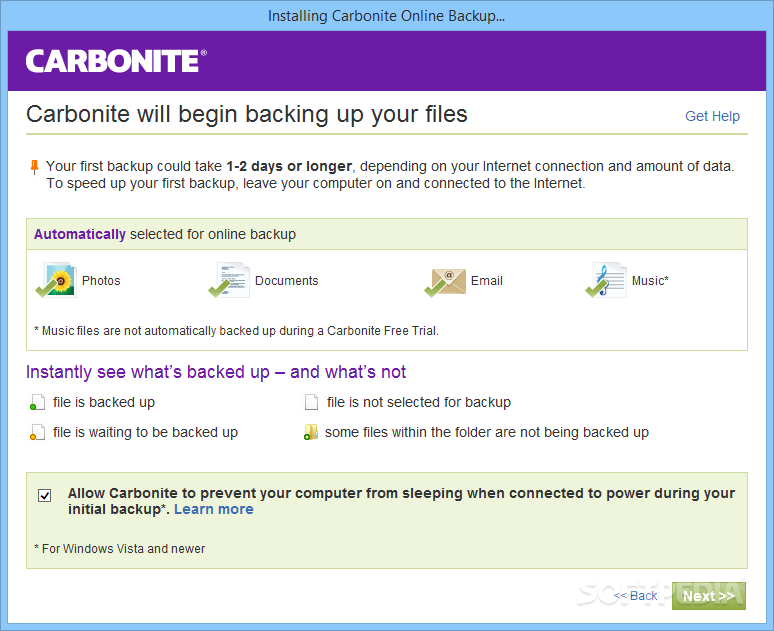Click 'file is waiting to be backed up'
The height and width of the screenshot is (631, 774).
146,433
